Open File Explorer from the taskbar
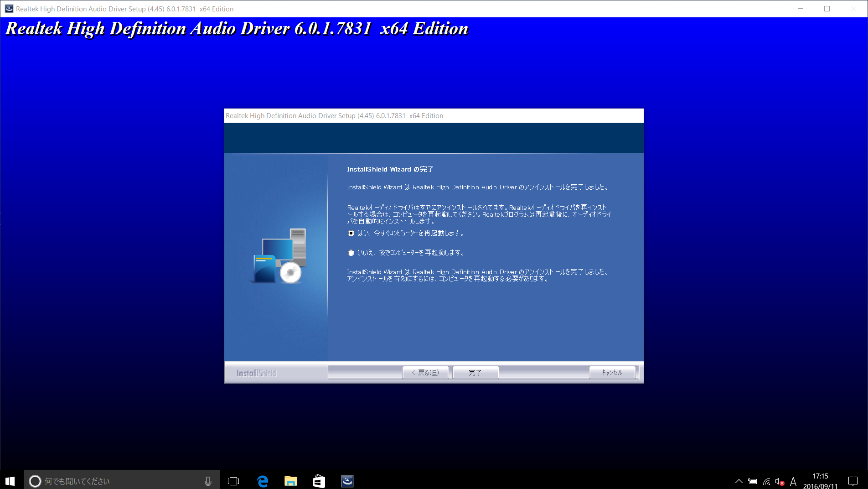Viewport: 868px width, 489px height. [291, 481]
